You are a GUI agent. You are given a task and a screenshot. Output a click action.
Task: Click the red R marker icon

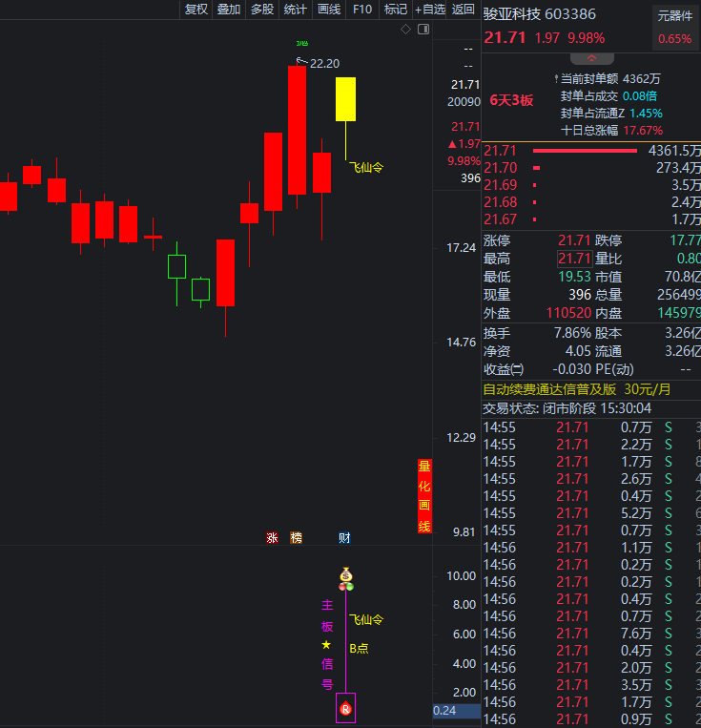point(345,709)
